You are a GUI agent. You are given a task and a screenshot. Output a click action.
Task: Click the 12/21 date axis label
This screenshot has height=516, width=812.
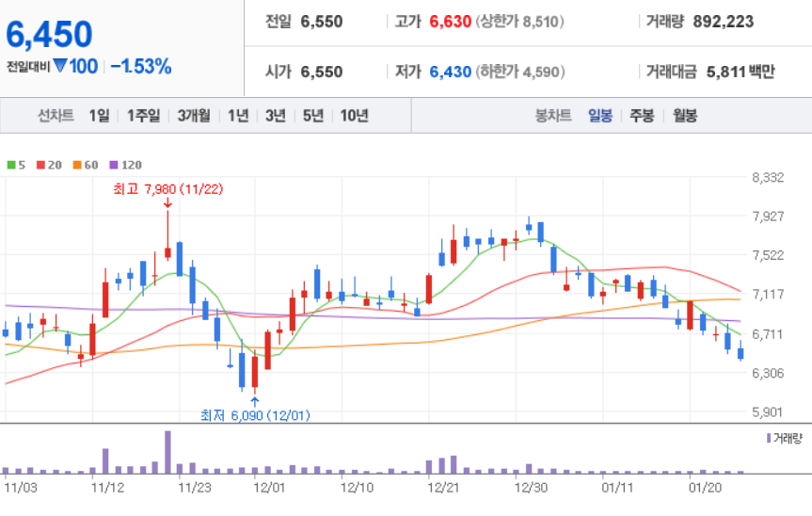(444, 488)
